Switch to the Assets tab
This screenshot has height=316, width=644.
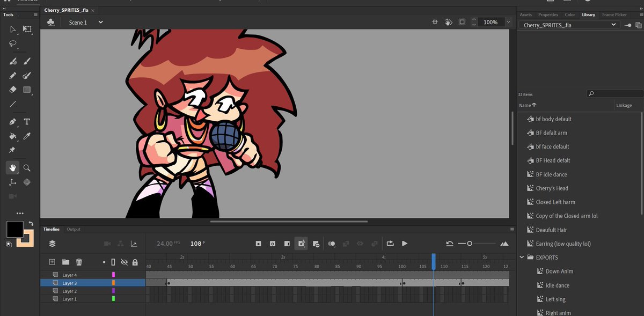pyautogui.click(x=526, y=15)
